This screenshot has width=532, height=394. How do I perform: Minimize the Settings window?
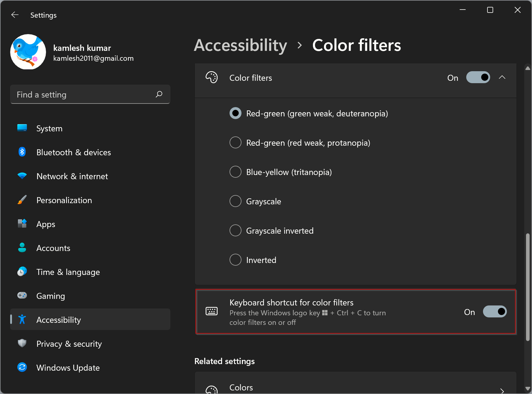click(463, 10)
